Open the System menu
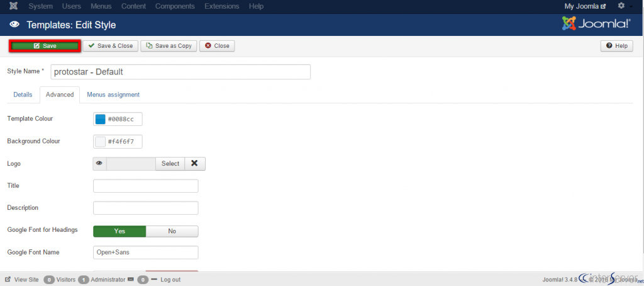The width and height of the screenshot is (644, 286). pos(41,6)
